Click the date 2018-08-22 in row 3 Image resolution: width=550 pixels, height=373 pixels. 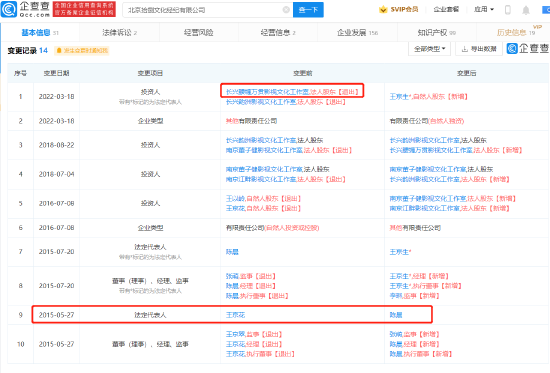coord(56,145)
